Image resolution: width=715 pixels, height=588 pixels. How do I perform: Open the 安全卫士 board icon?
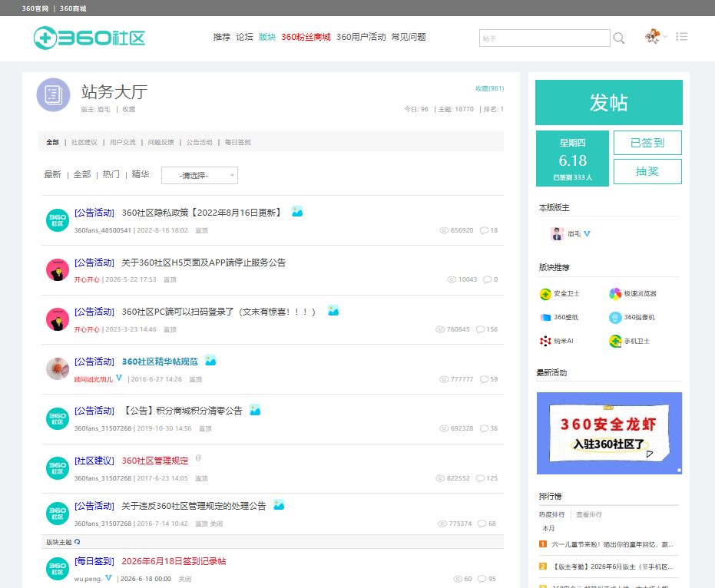545,294
